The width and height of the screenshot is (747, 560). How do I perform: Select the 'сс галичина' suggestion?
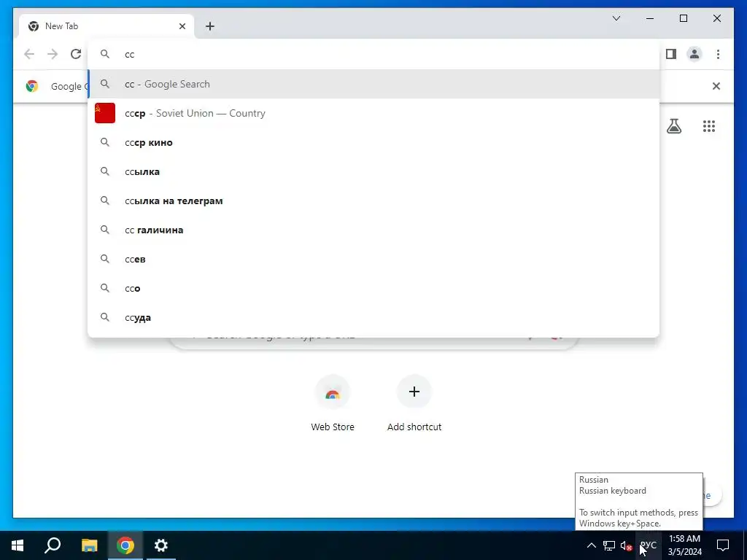[x=373, y=230]
